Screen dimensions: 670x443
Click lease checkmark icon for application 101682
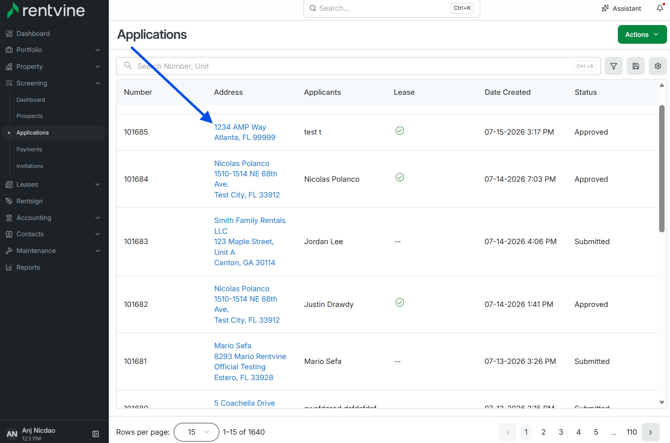click(400, 303)
